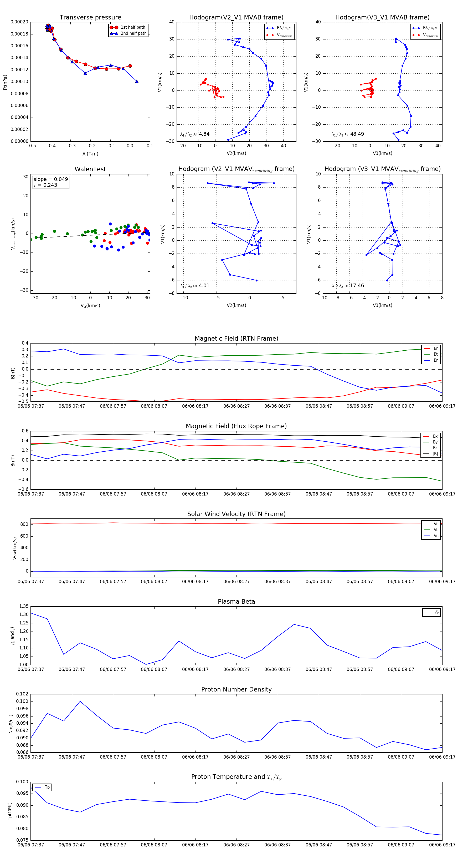Click the Tp legend entry
This screenshot has width=473, height=868.
42,787
